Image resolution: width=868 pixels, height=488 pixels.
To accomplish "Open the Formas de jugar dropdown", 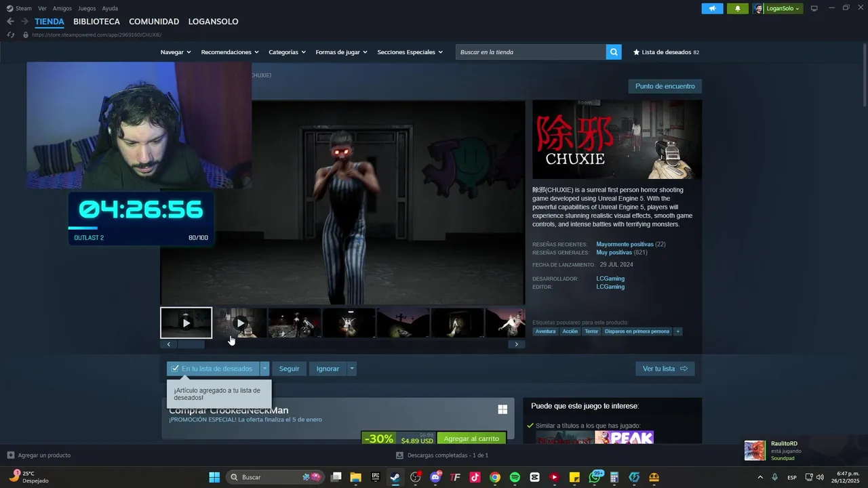I will coord(341,52).
